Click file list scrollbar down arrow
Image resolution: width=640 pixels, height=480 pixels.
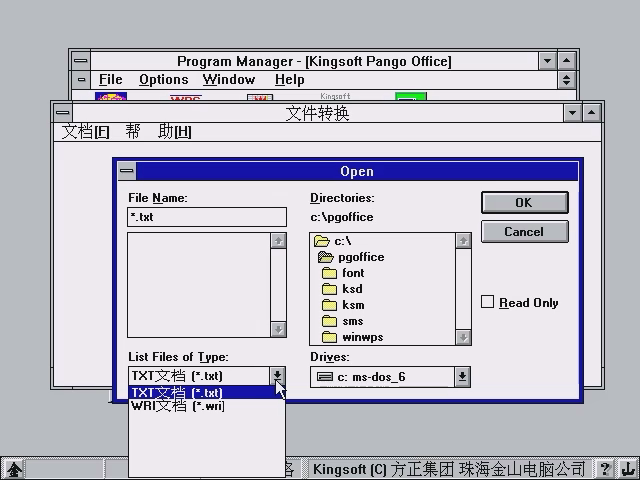coord(278,329)
